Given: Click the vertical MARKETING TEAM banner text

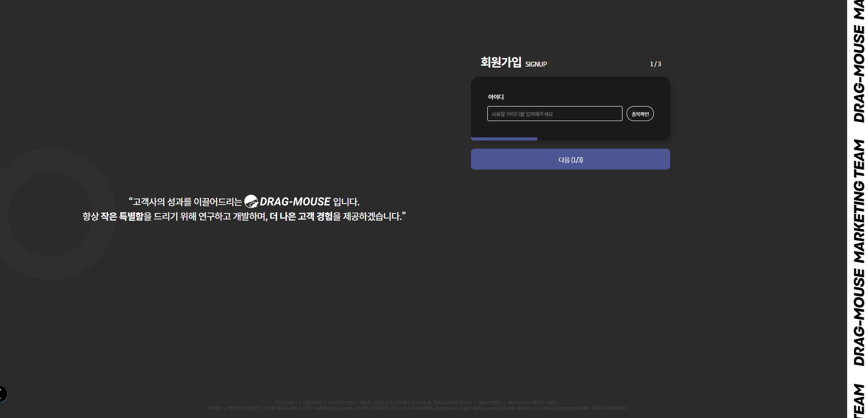Looking at the screenshot, I should point(859,201).
